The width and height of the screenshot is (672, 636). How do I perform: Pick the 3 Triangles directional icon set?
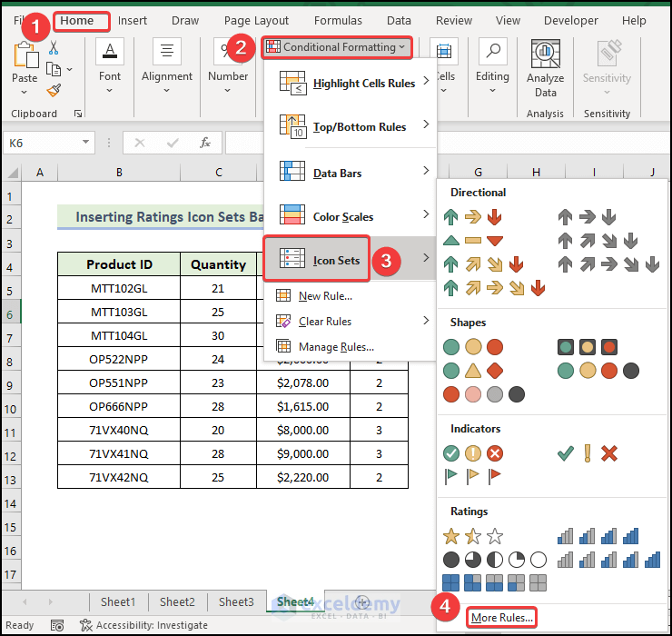tap(472, 241)
